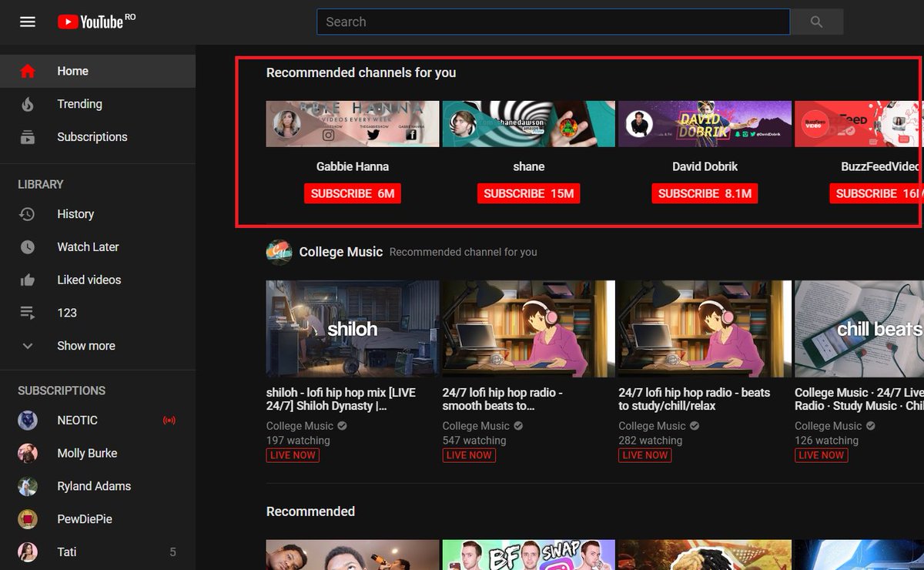Click the Watch Later clock icon
924x570 pixels.
[x=28, y=247]
